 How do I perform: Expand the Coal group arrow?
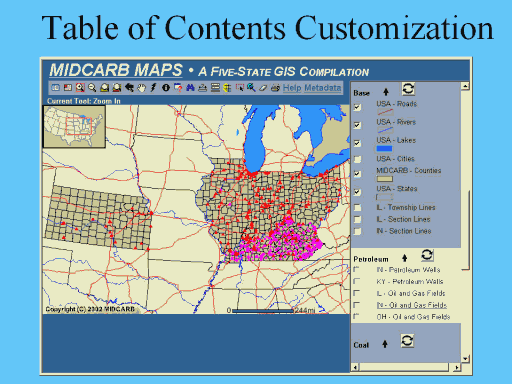(385, 344)
